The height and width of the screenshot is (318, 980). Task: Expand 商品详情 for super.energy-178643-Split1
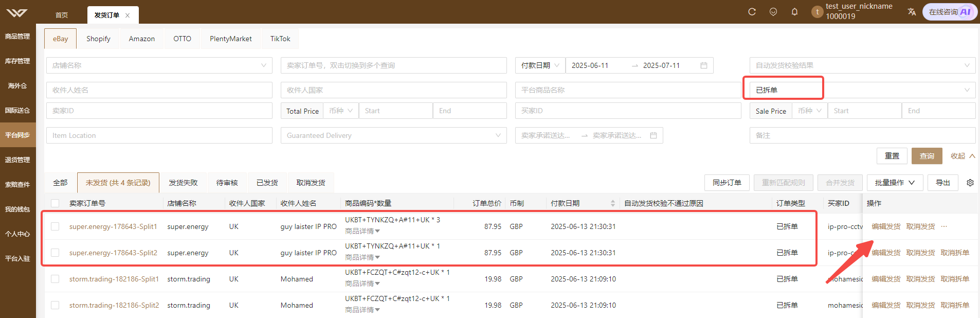click(x=362, y=231)
